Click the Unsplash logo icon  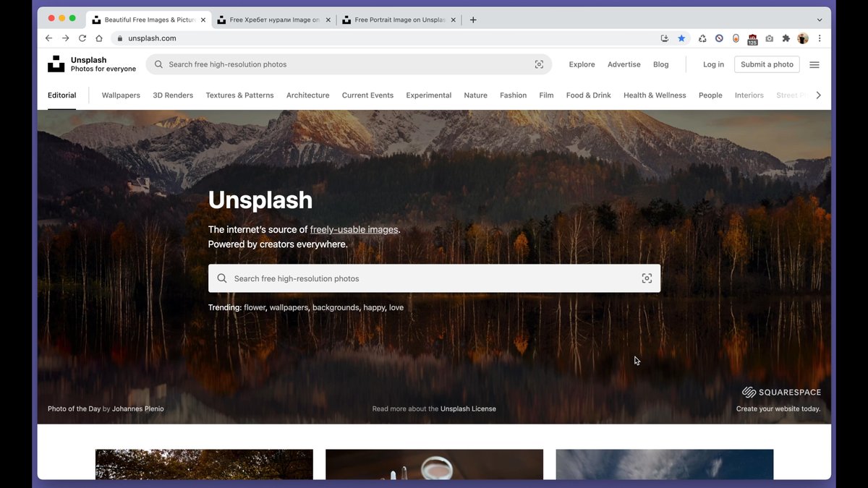pos(56,64)
